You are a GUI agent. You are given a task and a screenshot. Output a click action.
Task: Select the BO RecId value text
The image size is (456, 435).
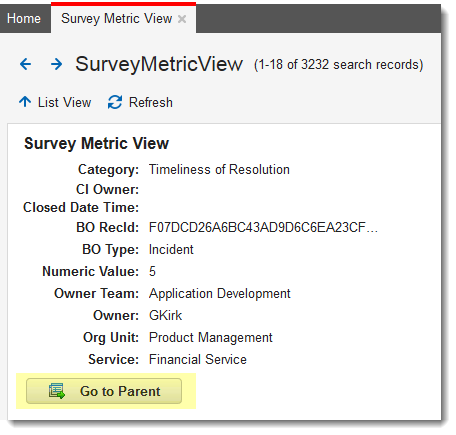click(x=263, y=228)
